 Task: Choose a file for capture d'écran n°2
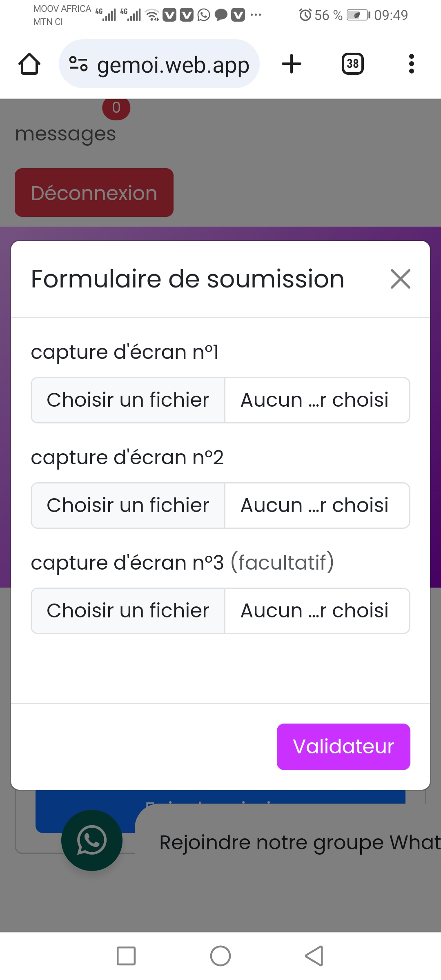(128, 506)
